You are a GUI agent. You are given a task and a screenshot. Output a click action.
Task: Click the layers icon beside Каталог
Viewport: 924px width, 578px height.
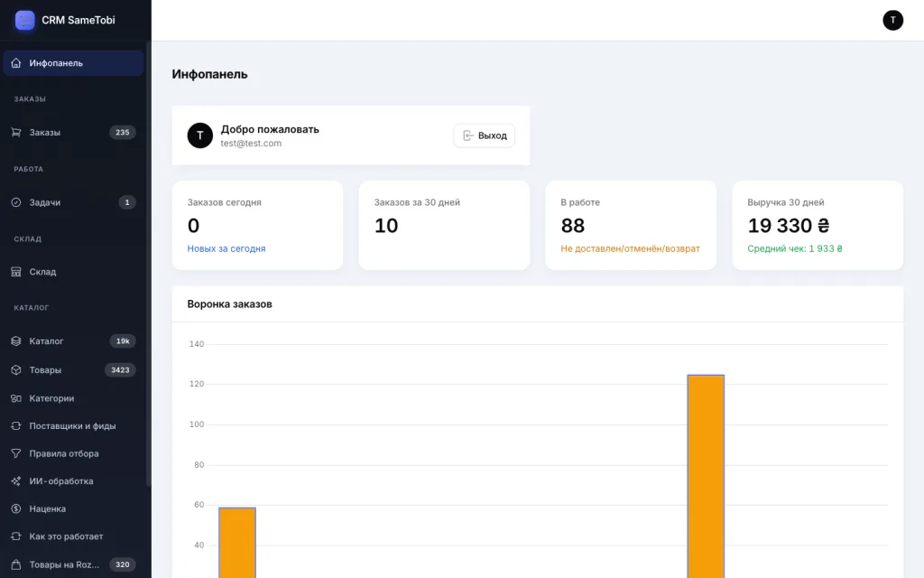[x=16, y=340]
